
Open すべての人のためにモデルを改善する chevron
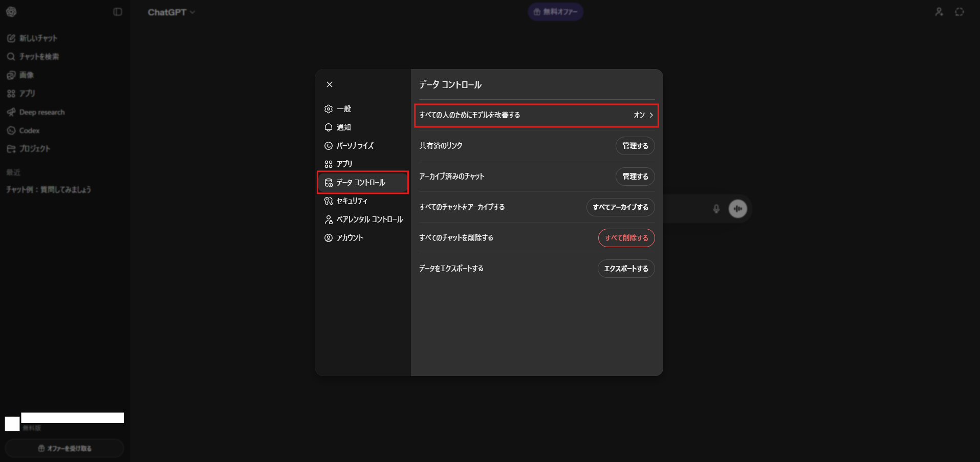(x=651, y=115)
